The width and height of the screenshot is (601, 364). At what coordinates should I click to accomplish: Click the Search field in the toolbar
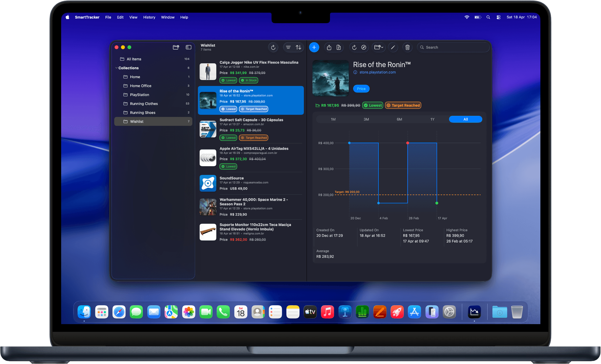pyautogui.click(x=453, y=47)
